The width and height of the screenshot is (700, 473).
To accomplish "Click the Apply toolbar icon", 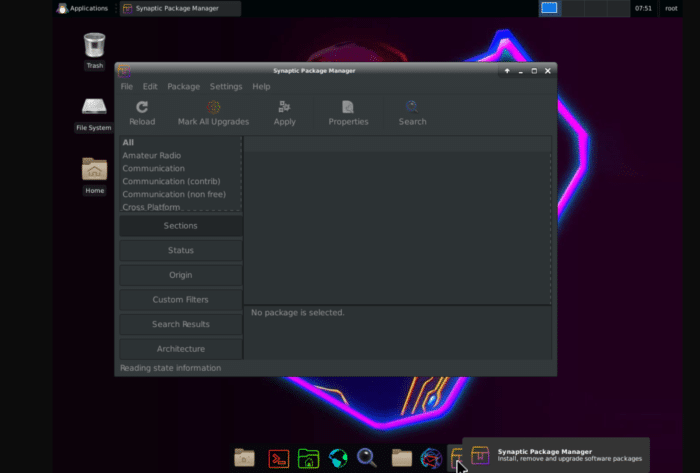I will point(284,107).
